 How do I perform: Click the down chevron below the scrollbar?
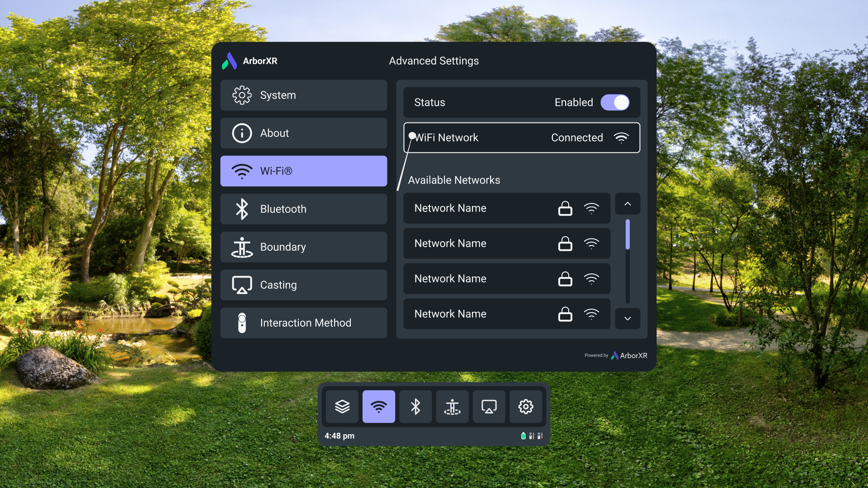(627, 319)
